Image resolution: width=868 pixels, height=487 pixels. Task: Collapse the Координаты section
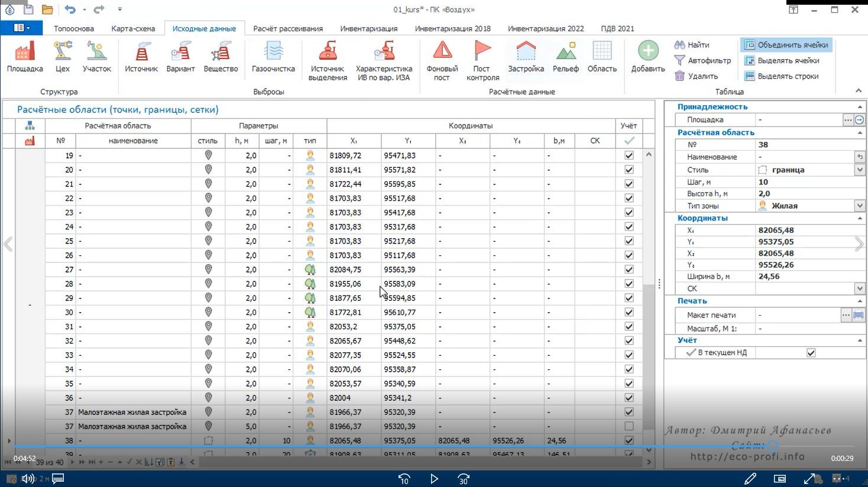[x=860, y=218]
